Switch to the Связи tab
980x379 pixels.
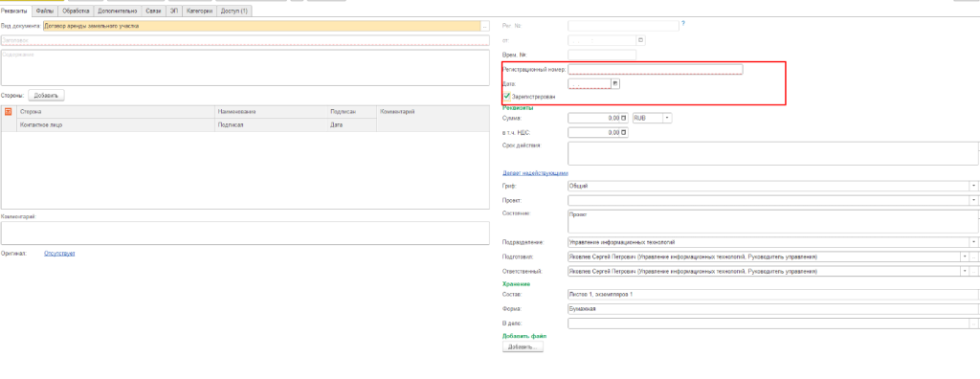coord(153,11)
